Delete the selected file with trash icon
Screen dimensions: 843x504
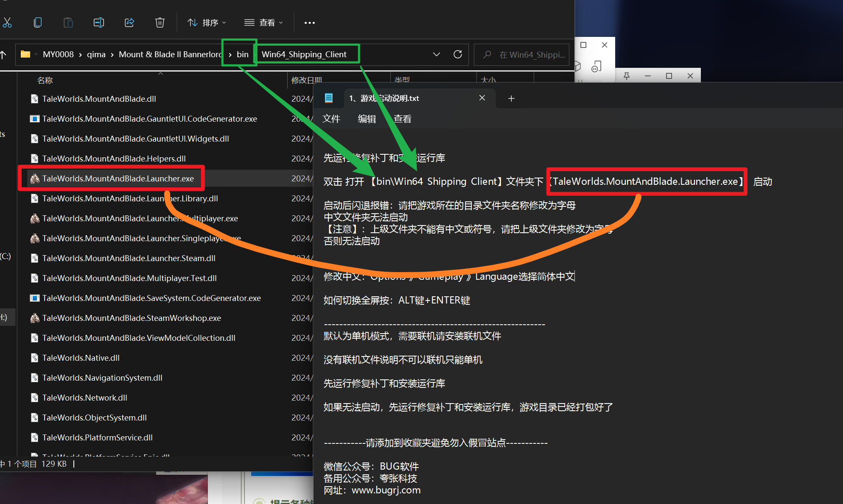(x=160, y=22)
